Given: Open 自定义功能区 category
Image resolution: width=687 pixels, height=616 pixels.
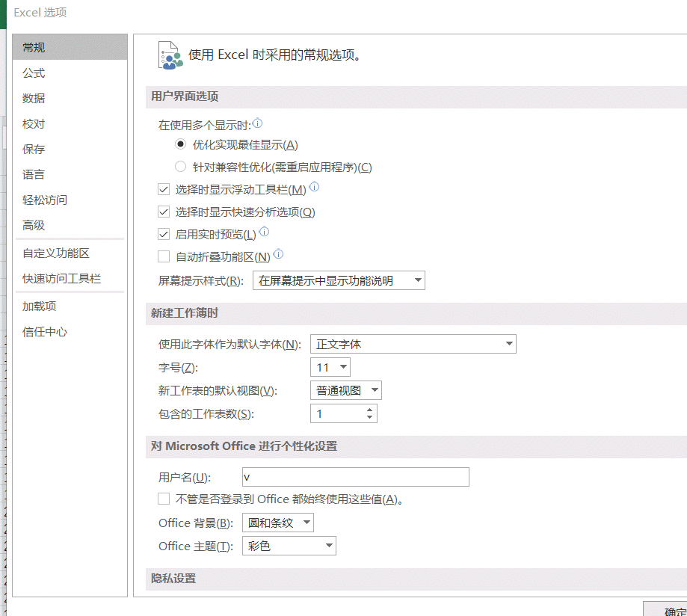Looking at the screenshot, I should pos(70,253).
